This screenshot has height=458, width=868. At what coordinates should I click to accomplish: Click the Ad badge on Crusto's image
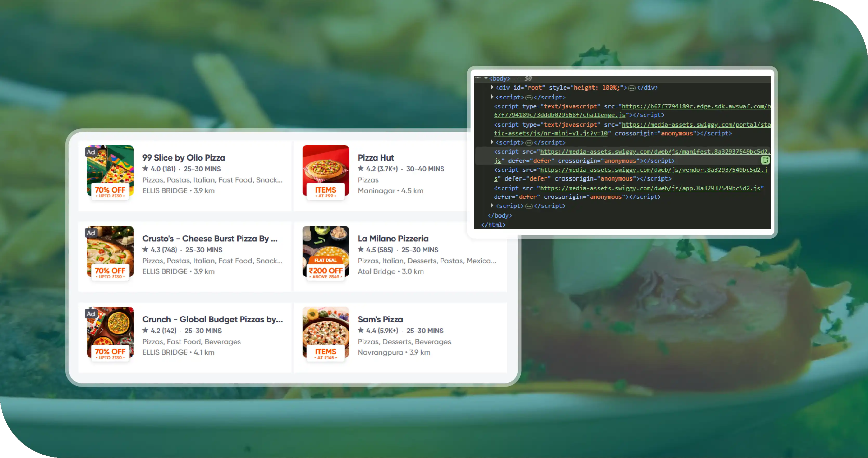(x=91, y=233)
